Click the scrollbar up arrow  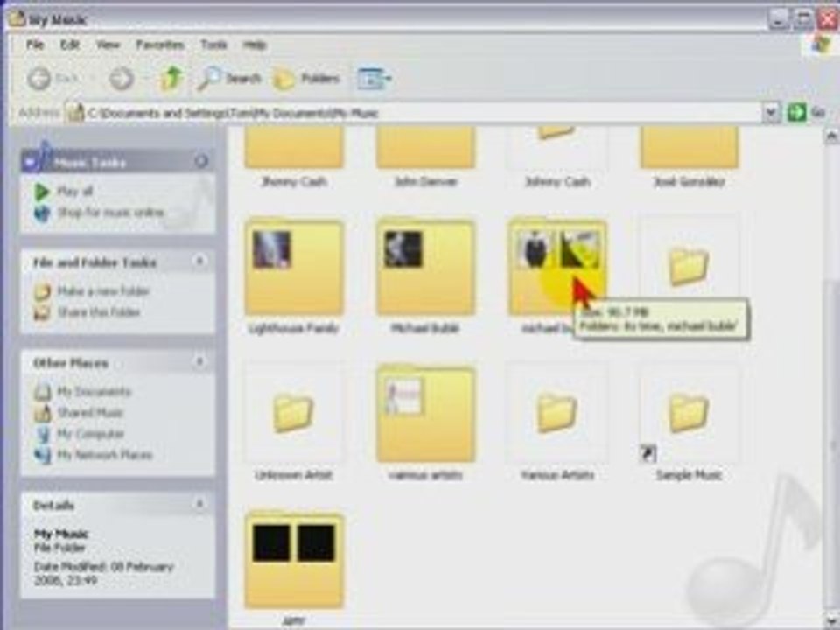tap(831, 136)
